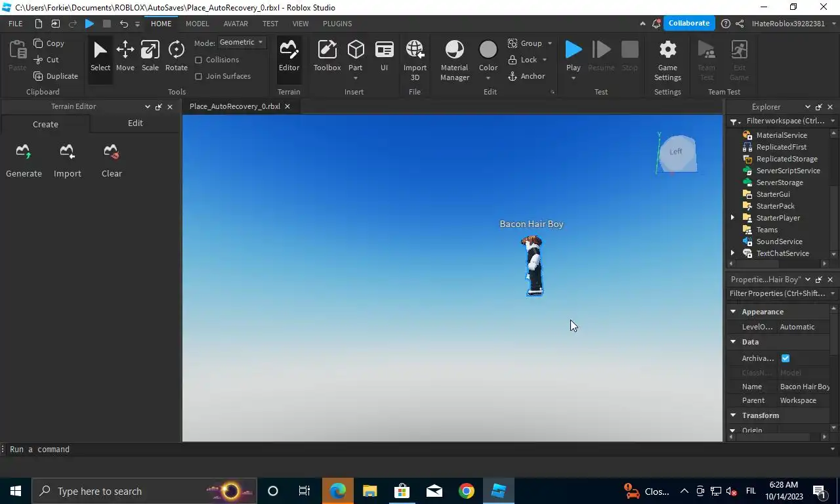Click the Generate terrain icon
This screenshot has height=504, width=840.
coord(24,152)
